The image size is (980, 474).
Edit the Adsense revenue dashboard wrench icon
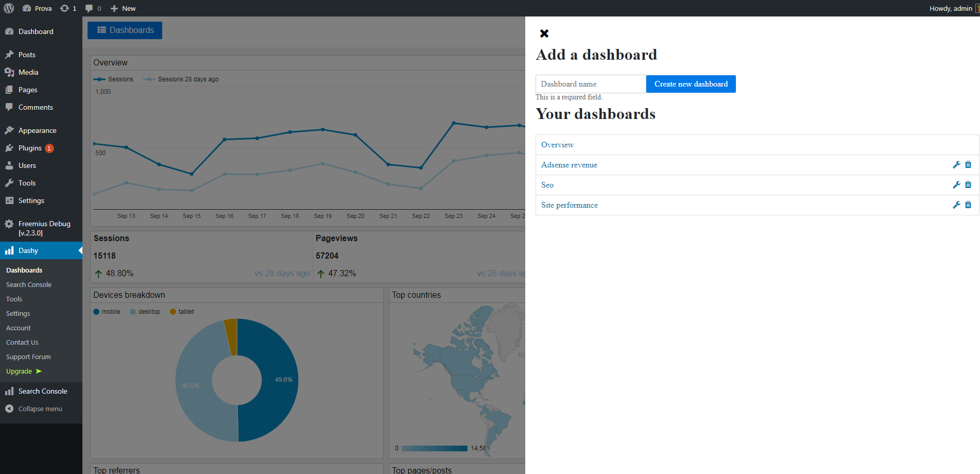click(x=956, y=165)
